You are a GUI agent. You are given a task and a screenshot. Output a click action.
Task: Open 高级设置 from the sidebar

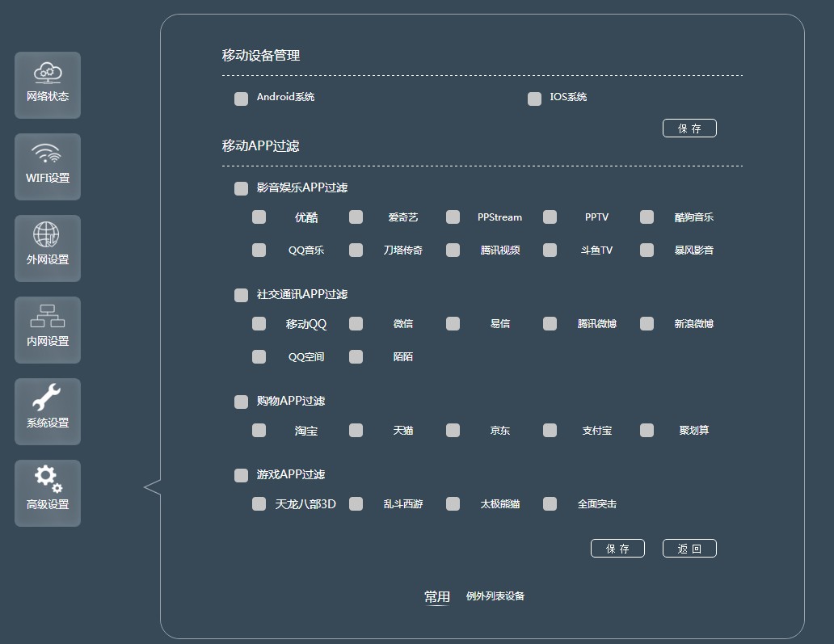click(x=47, y=493)
